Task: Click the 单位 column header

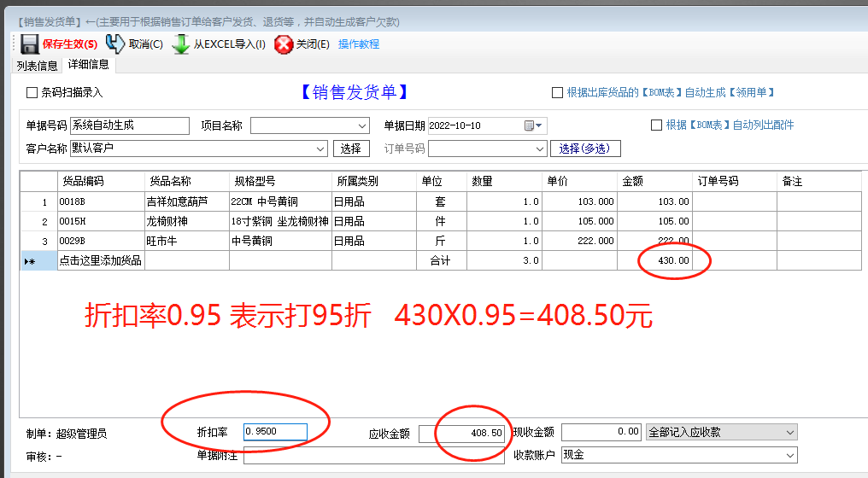Action: coord(441,182)
